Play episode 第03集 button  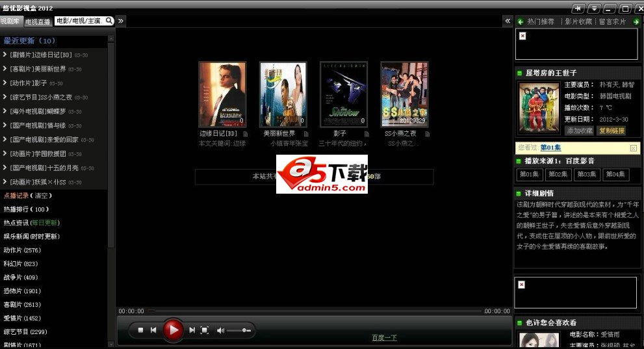click(587, 174)
